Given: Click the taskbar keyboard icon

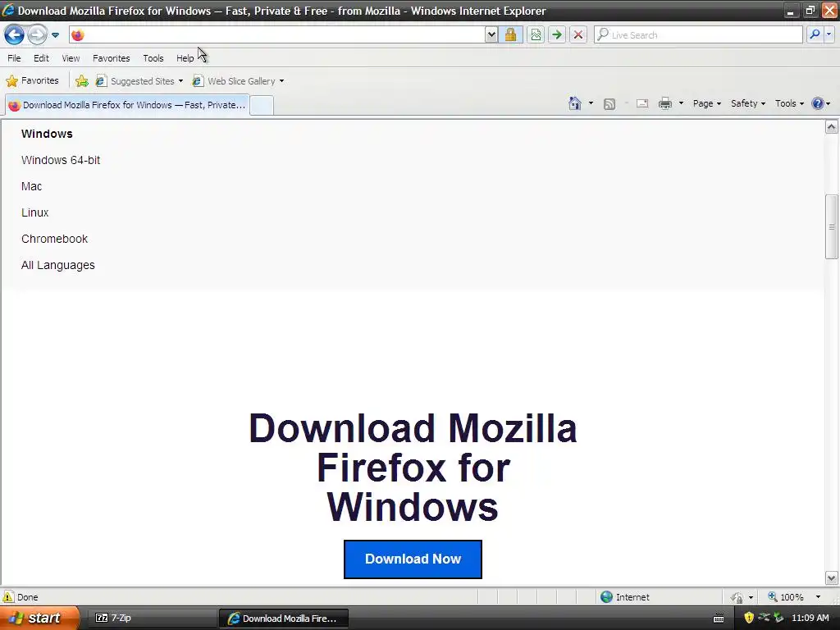Looking at the screenshot, I should 719,619.
